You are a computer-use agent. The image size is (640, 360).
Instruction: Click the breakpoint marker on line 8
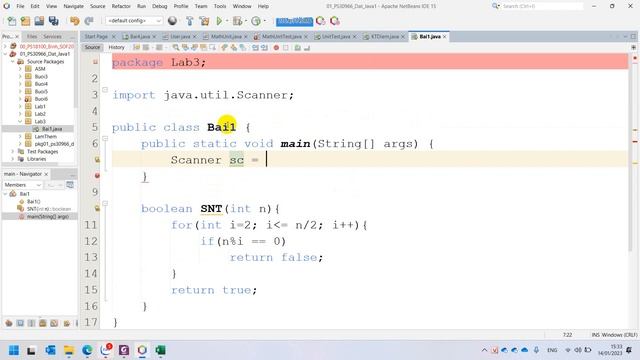97,176
